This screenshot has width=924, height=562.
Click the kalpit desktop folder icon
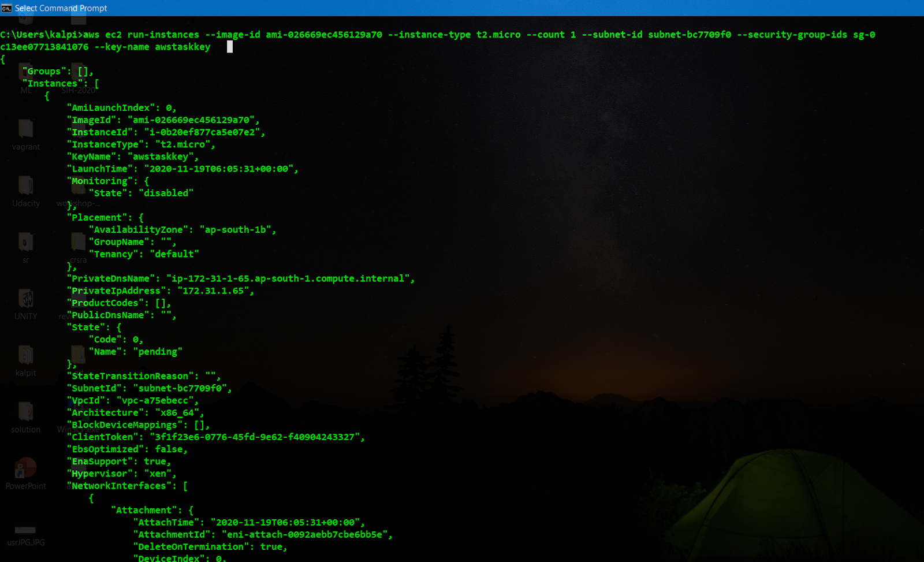25,355
